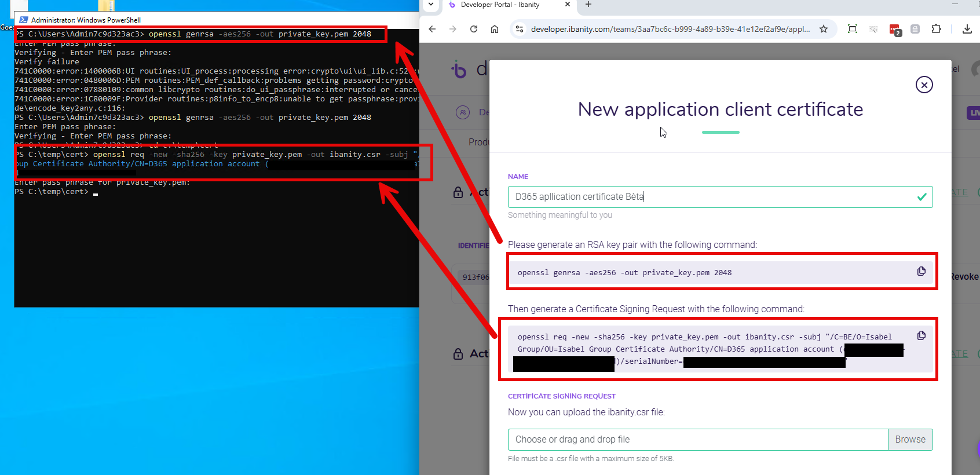Click the address bar URL
980x475 pixels.
click(670, 29)
